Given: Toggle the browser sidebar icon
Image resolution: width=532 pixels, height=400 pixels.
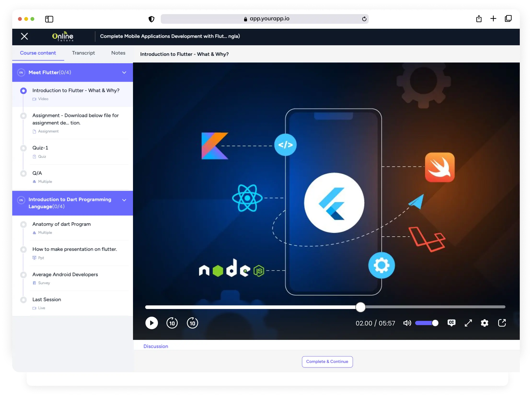Looking at the screenshot, I should pos(49,19).
